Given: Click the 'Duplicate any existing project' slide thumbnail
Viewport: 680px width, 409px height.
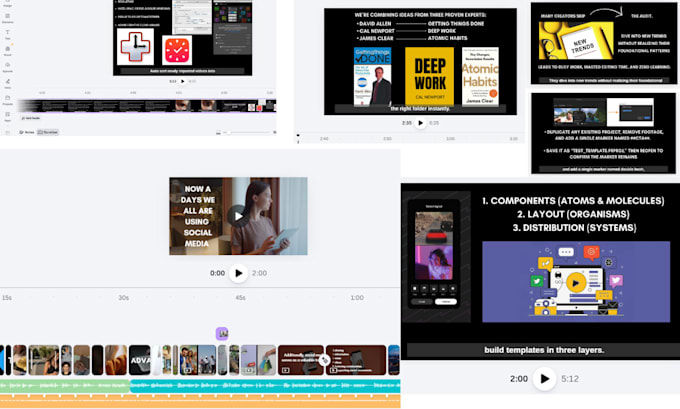Looking at the screenshot, I should (x=603, y=133).
